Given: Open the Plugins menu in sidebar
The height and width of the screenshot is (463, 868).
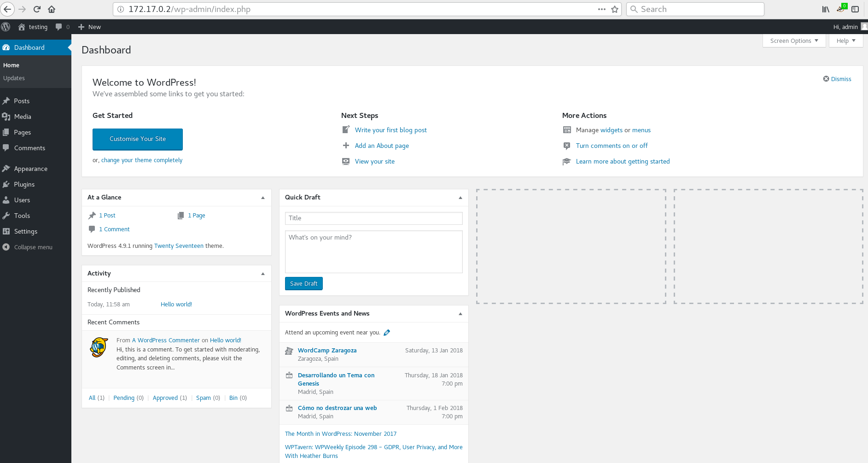Looking at the screenshot, I should (24, 184).
